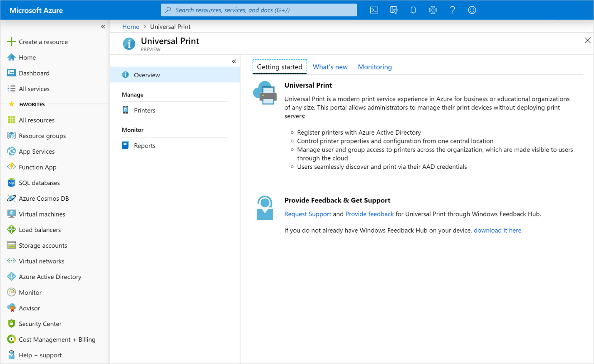The height and width of the screenshot is (364, 594).
Task: Click the Microsoft Azure logo text
Action: point(36,10)
